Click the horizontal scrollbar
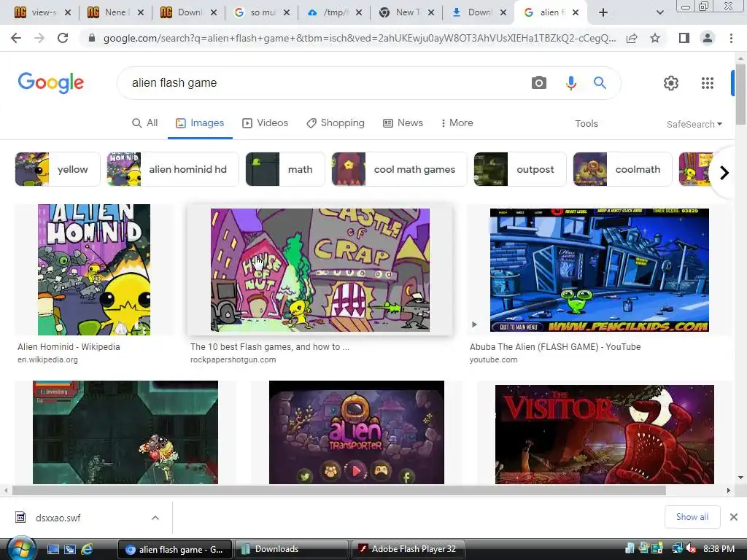The width and height of the screenshot is (747, 560). [338, 490]
